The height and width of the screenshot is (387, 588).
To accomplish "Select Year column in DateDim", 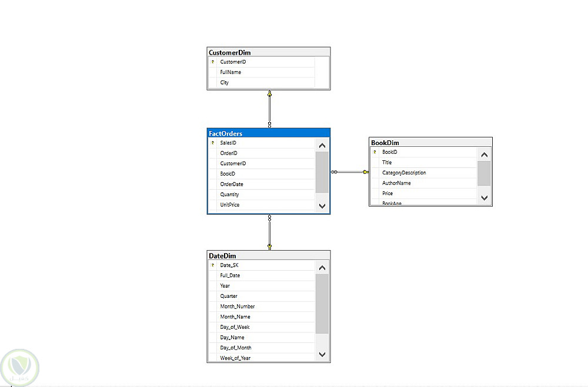I will [262, 286].
